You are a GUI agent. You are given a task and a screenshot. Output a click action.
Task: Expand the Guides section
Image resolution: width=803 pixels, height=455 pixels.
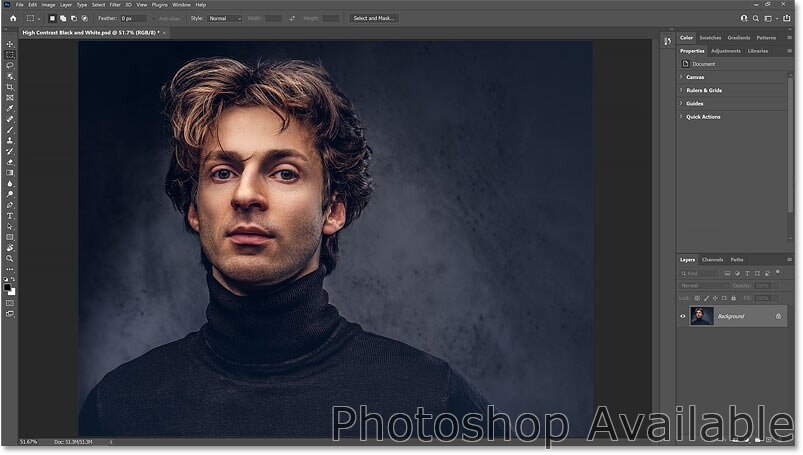coord(681,104)
